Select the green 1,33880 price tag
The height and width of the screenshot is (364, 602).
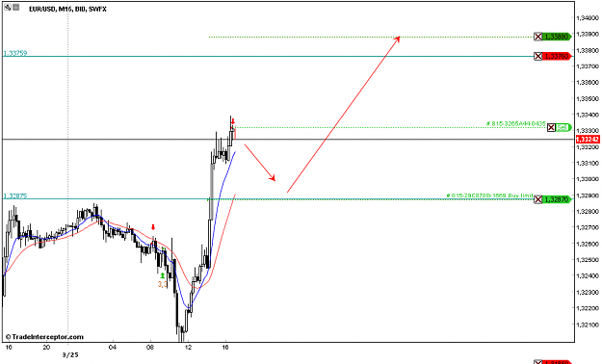[x=557, y=37]
